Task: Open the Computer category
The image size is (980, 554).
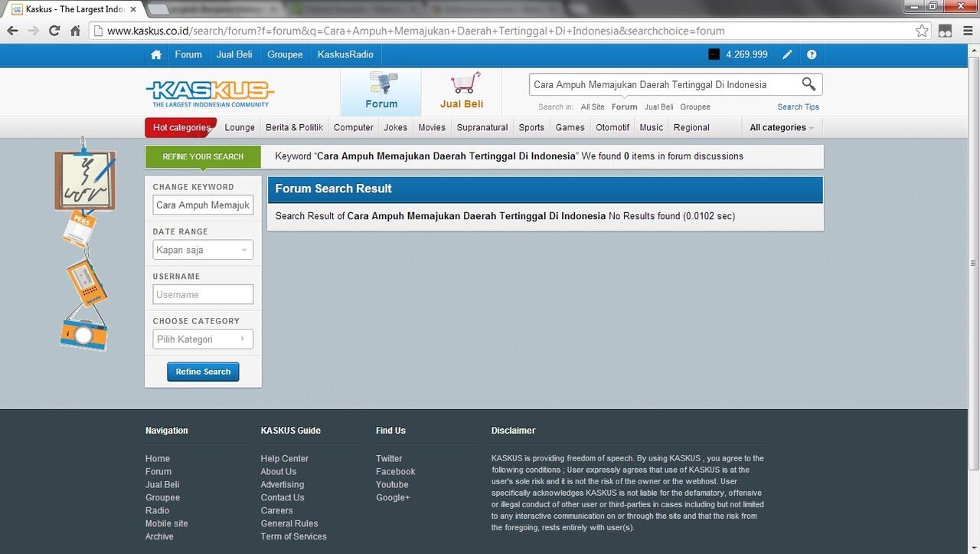Action: [354, 127]
